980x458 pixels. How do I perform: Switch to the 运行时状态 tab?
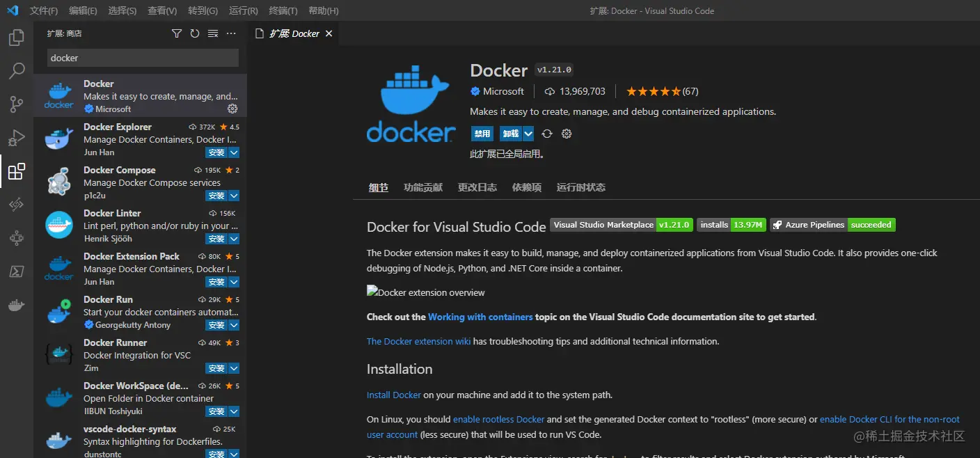coord(581,187)
